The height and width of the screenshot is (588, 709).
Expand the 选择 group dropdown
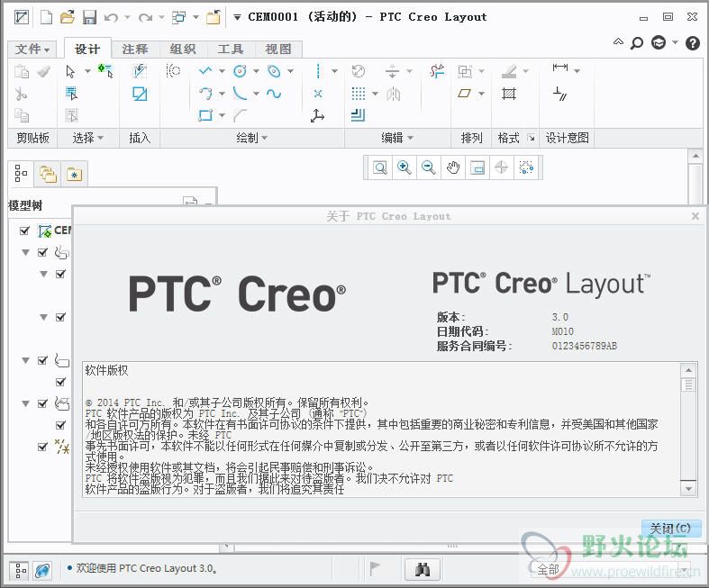coord(87,138)
